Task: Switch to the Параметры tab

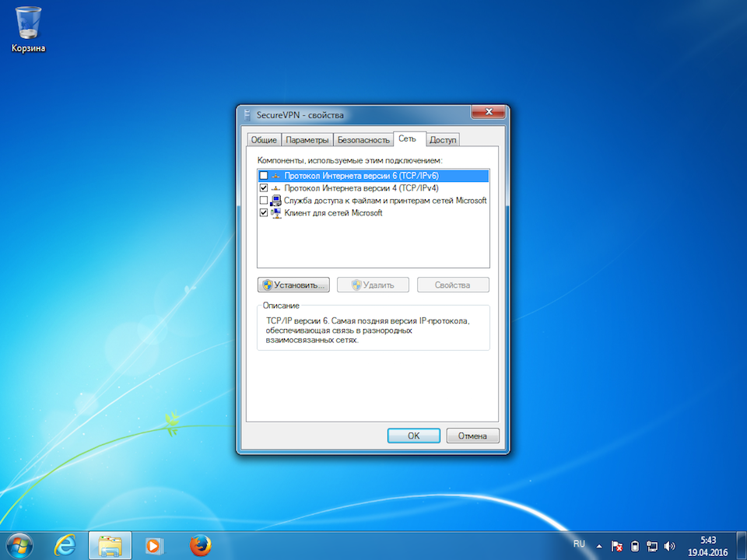Action: tap(307, 140)
